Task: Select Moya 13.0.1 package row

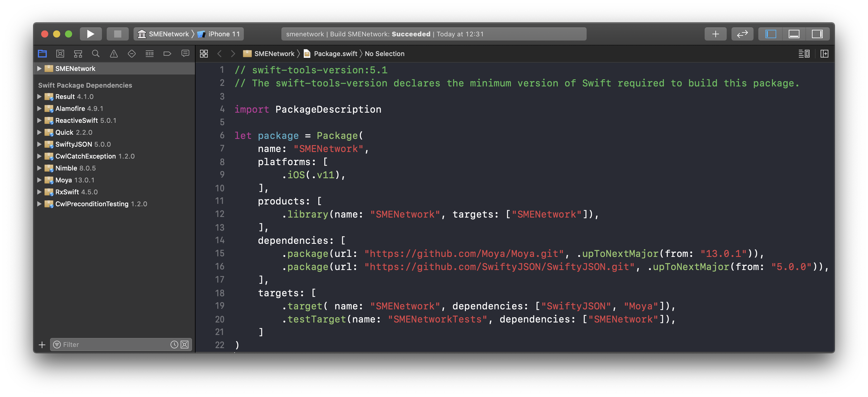Action: click(x=114, y=180)
